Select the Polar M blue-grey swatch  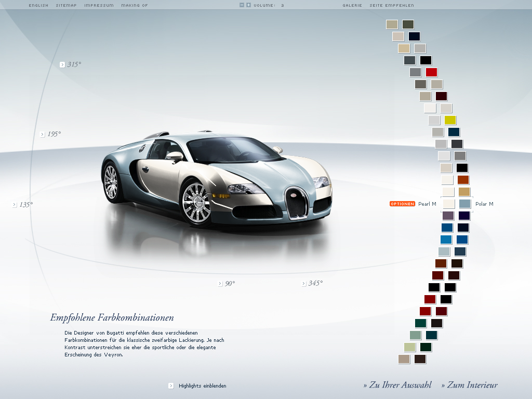click(465, 204)
